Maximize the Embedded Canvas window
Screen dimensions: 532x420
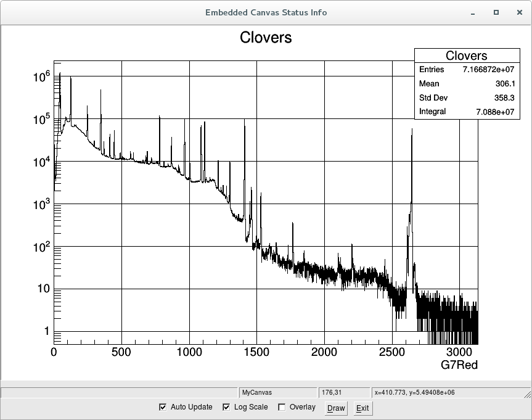coord(496,12)
